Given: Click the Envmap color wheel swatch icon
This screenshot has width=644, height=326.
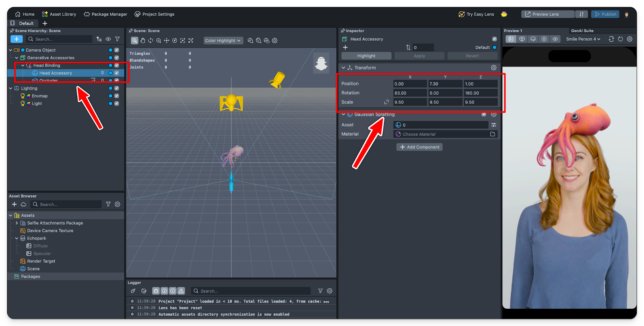Looking at the screenshot, I should coord(29,96).
